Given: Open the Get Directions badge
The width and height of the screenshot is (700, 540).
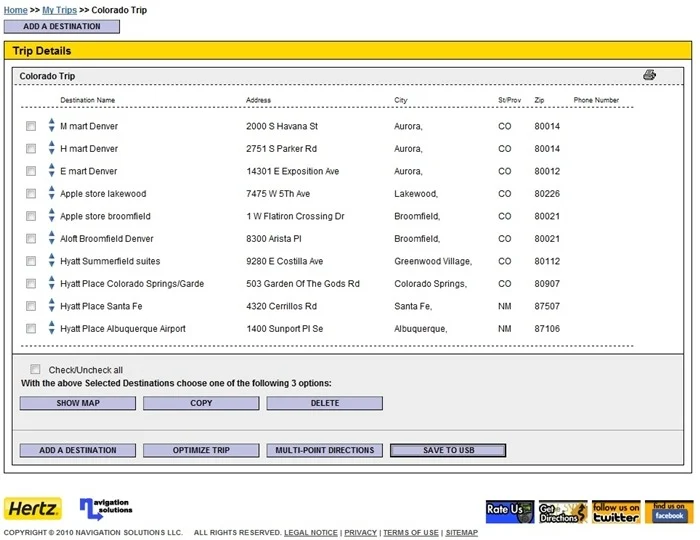Looking at the screenshot, I should point(563,511).
